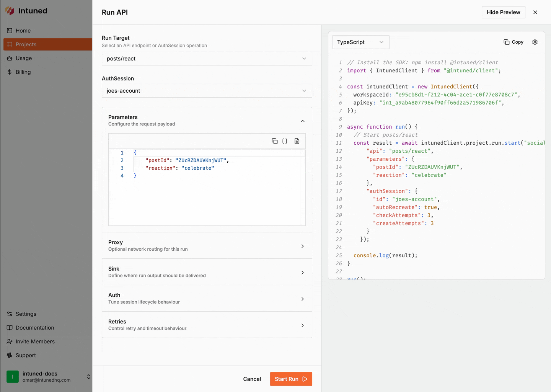Click the Settings sliders icon
The width and height of the screenshot is (551, 392).
tap(10, 314)
